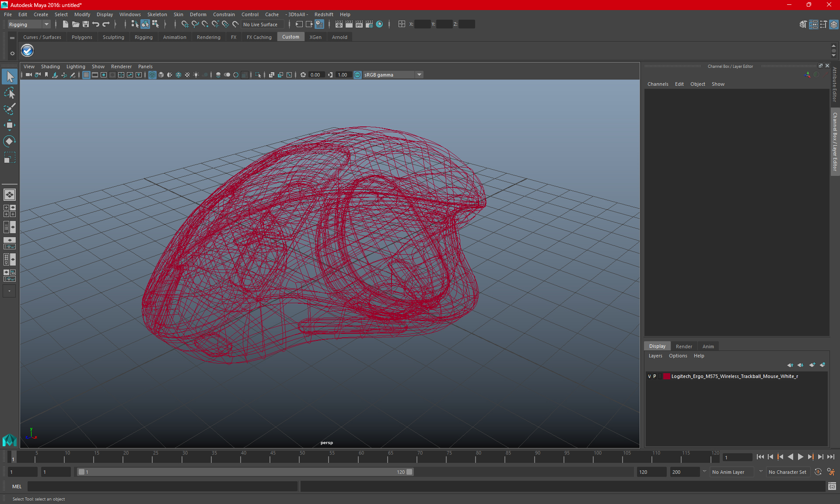
Task: Switch to the Anim tab in panel
Action: click(x=707, y=346)
